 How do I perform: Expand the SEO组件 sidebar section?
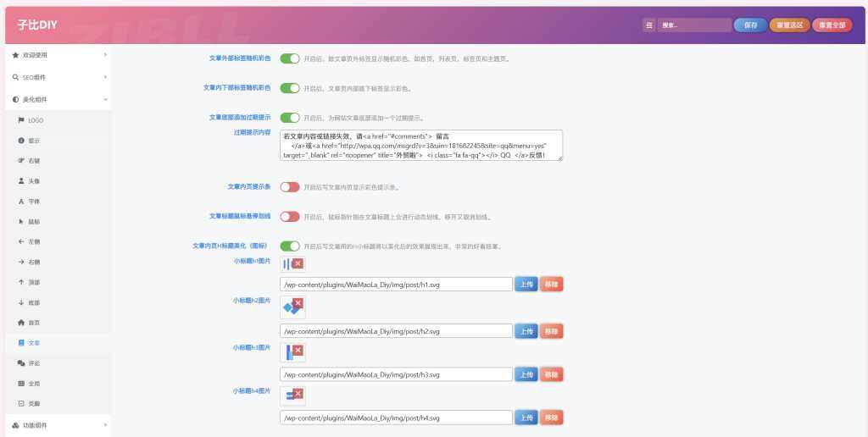pos(55,77)
